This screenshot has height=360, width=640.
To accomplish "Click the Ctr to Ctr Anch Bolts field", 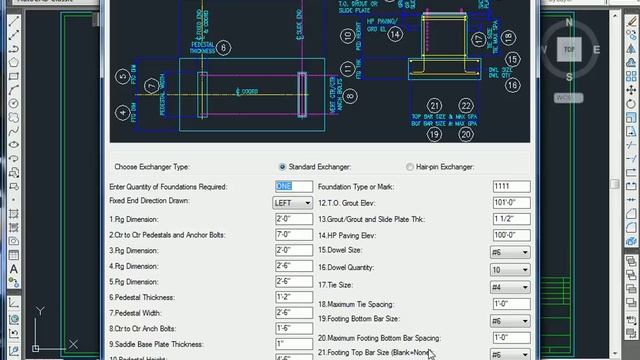I will click(294, 328).
